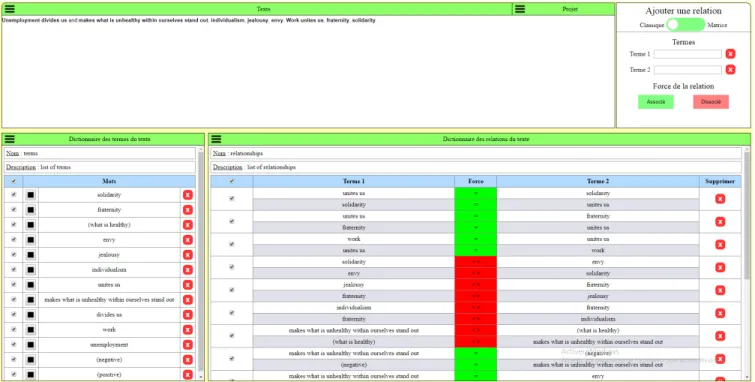Screen dimensions: 755x382
Task: Uncheck the unites us – solidarity relation checkbox
Action: tap(232, 198)
